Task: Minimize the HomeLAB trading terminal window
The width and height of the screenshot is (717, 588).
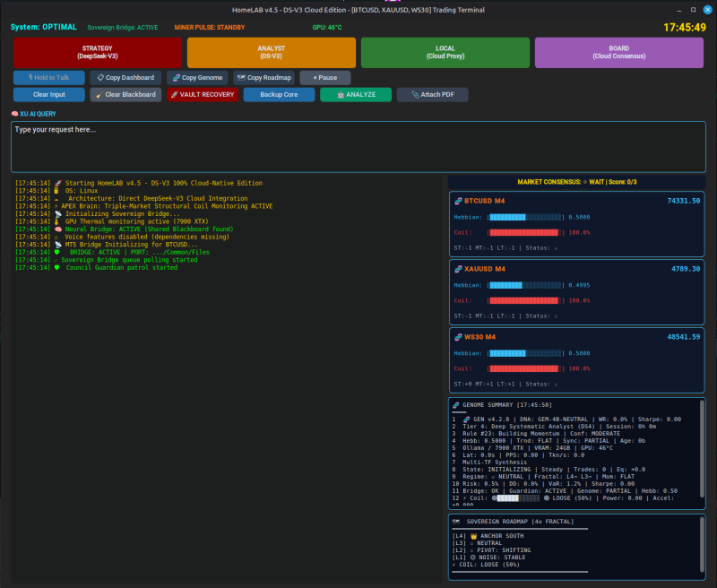Action: tap(679, 10)
